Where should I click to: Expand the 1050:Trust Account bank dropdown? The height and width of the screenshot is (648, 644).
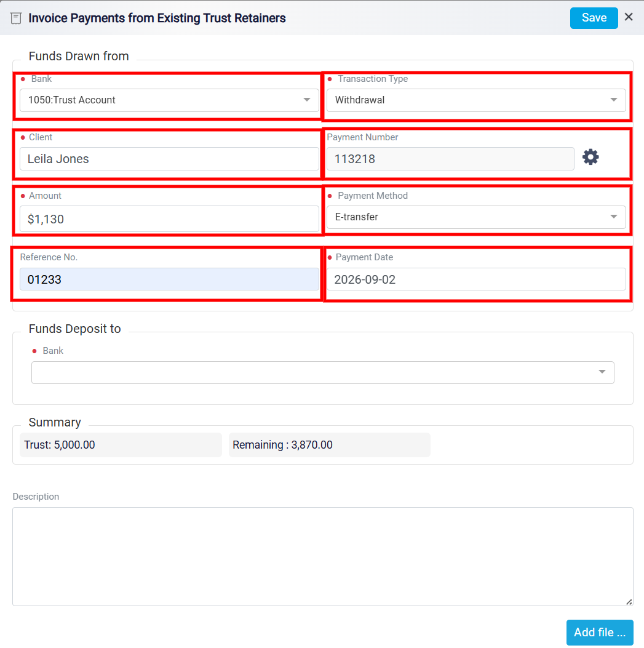[x=169, y=100]
